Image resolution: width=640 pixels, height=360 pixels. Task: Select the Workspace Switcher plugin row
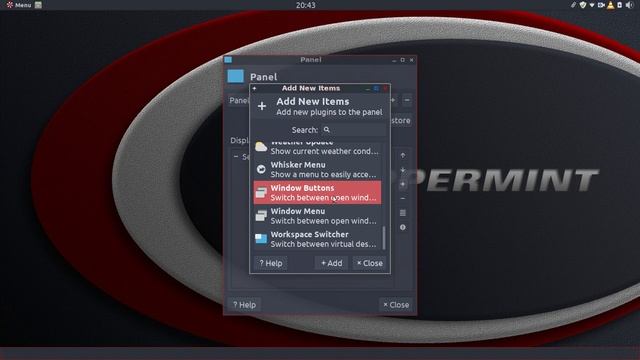pyautogui.click(x=317, y=239)
